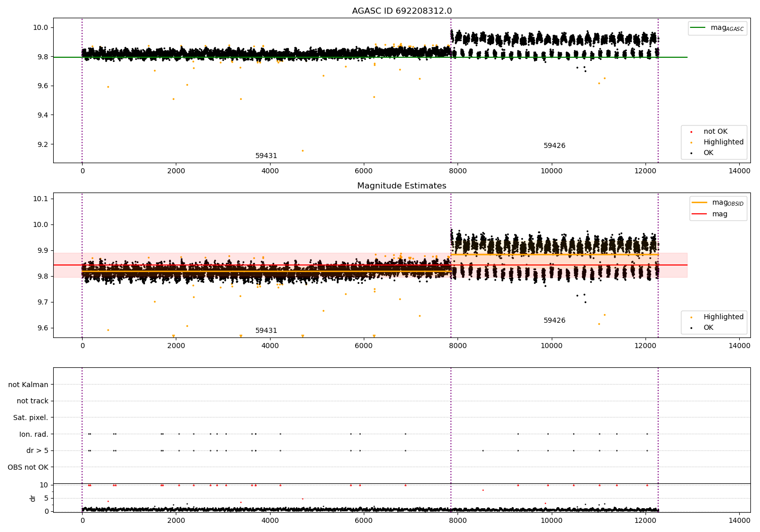Click the "9.9" y-tick of the Magnitude Estimates plot
This screenshot has height=532, width=760.
[42, 250]
